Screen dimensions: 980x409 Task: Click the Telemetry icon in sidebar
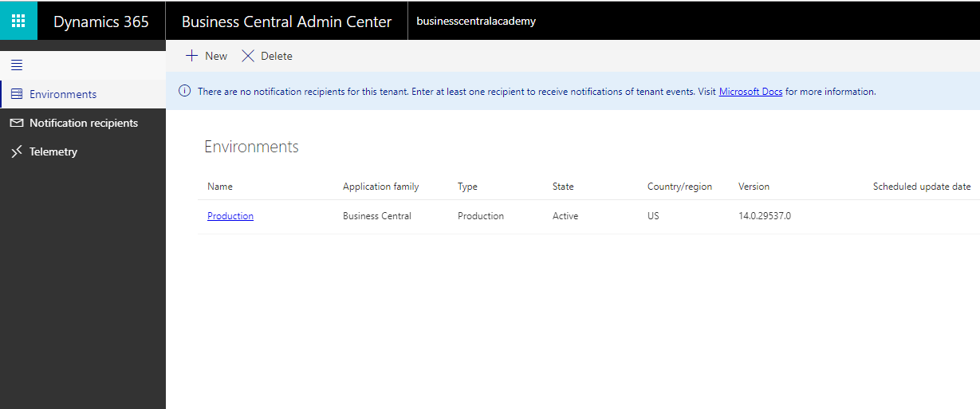pos(17,151)
